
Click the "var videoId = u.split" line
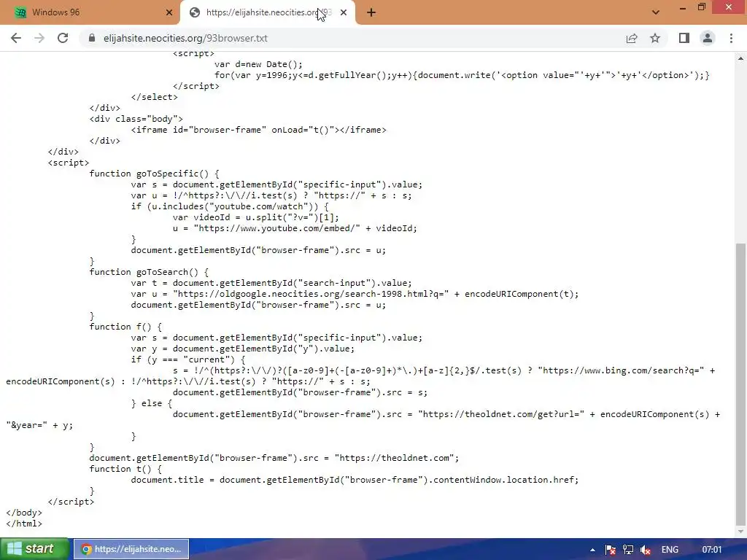pos(255,217)
